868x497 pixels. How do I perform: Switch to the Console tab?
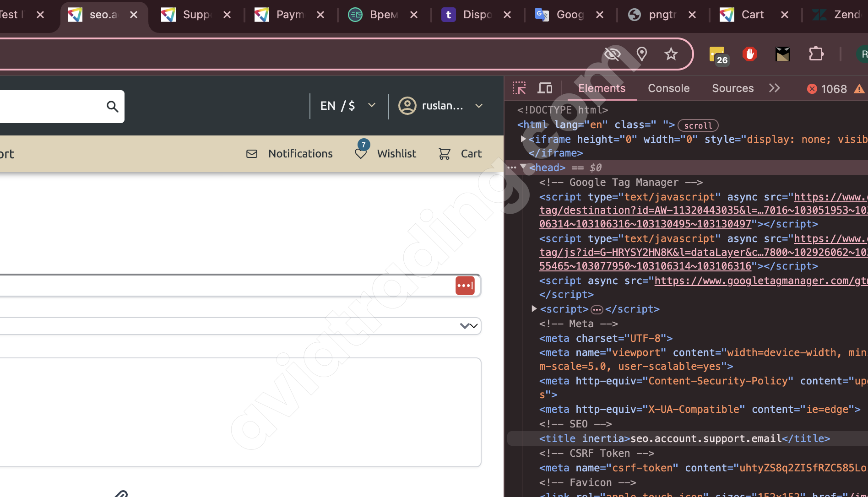pyautogui.click(x=668, y=88)
